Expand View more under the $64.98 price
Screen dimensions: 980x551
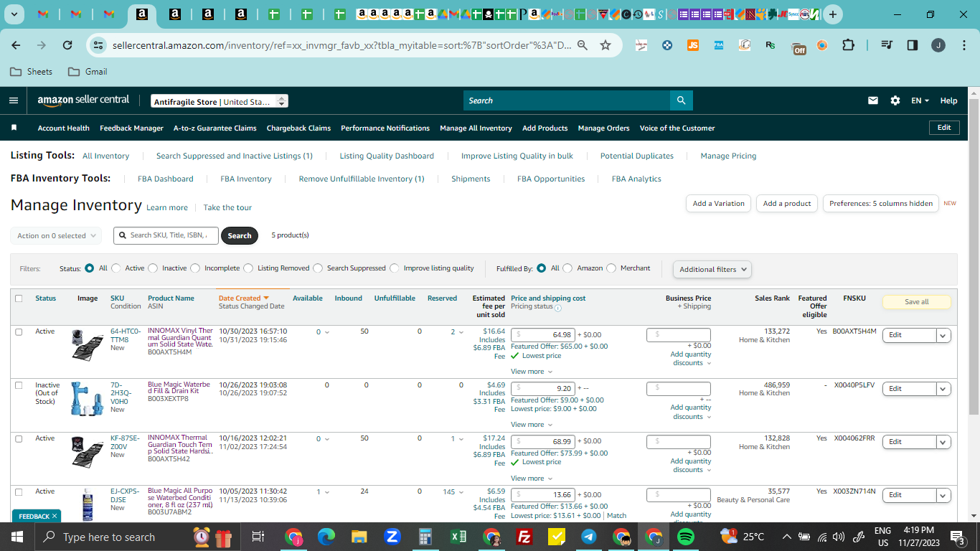[x=532, y=372]
